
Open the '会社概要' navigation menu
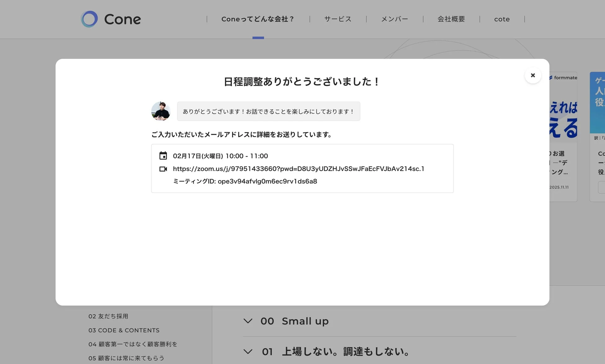pyautogui.click(x=451, y=19)
